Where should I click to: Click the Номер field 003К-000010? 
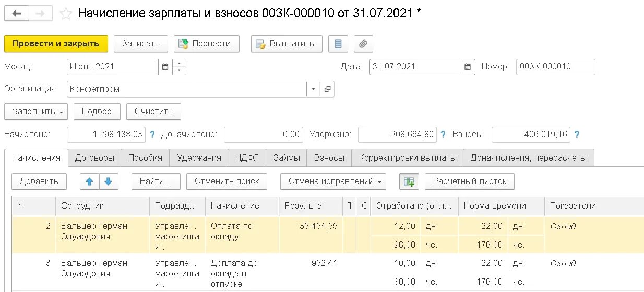click(x=555, y=67)
